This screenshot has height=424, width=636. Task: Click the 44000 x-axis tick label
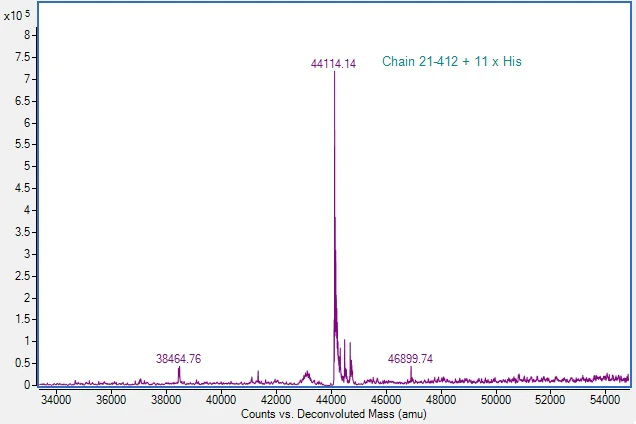click(x=331, y=400)
